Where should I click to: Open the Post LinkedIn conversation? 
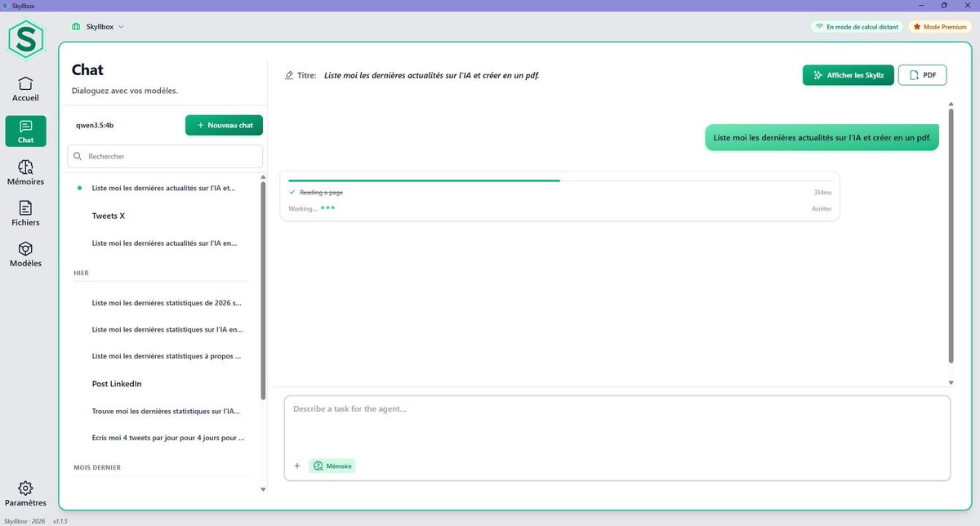116,383
